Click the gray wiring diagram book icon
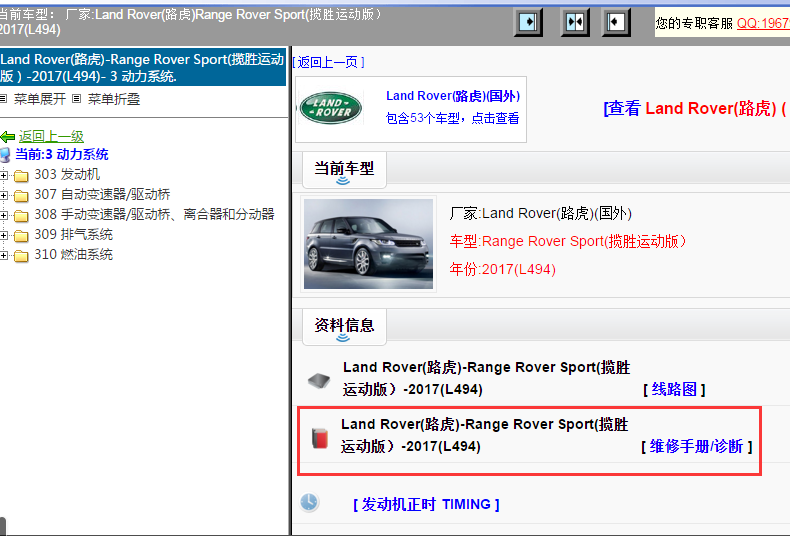Viewport: 790px width, 536px height. pos(319,381)
